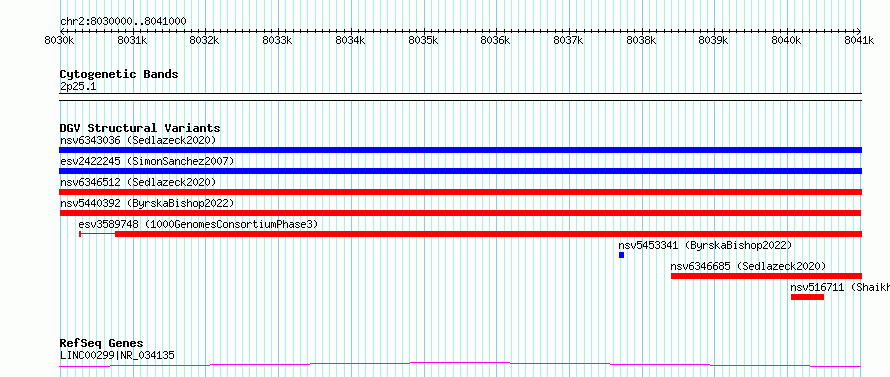Viewport: 890px width, 377px height.
Task: Click the 8039k ruler label
Action: pyautogui.click(x=714, y=40)
